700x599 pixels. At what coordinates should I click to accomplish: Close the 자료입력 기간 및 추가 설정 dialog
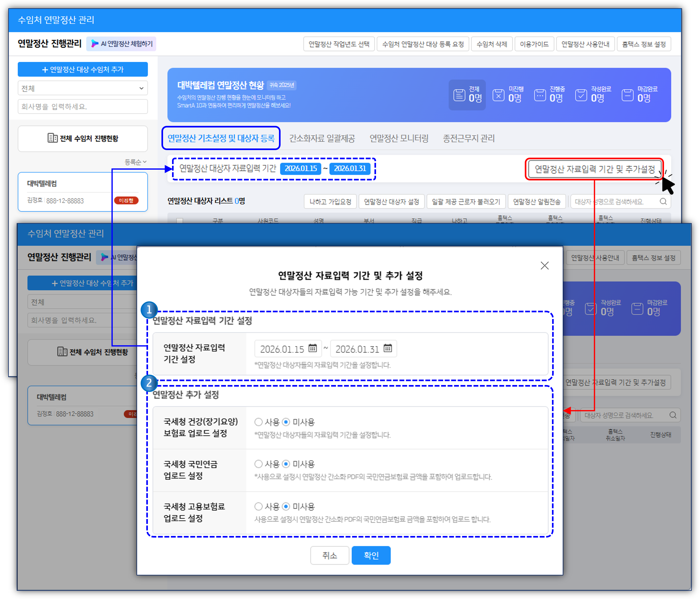545,266
